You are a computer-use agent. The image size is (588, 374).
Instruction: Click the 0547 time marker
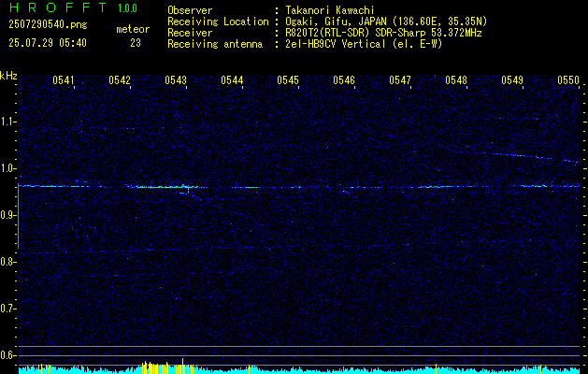point(400,80)
